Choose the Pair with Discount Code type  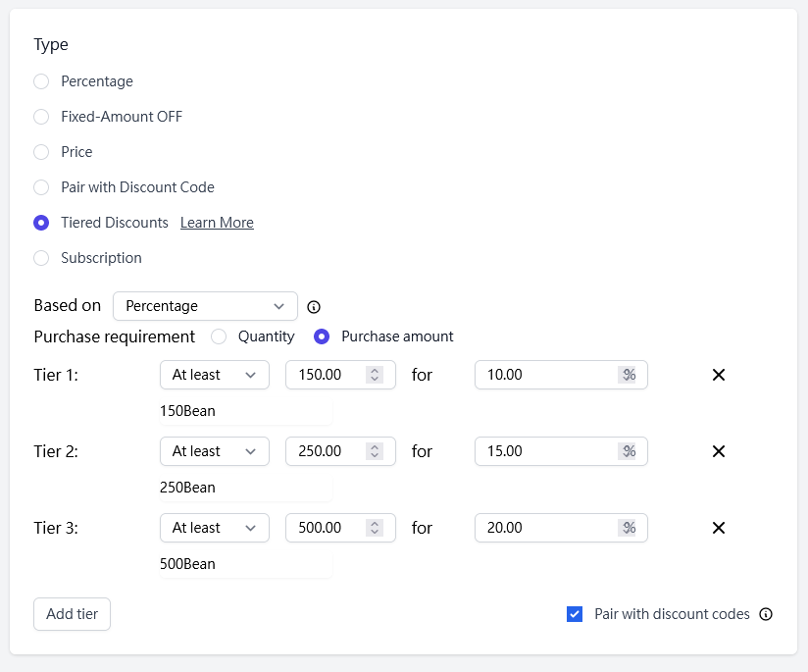41,187
